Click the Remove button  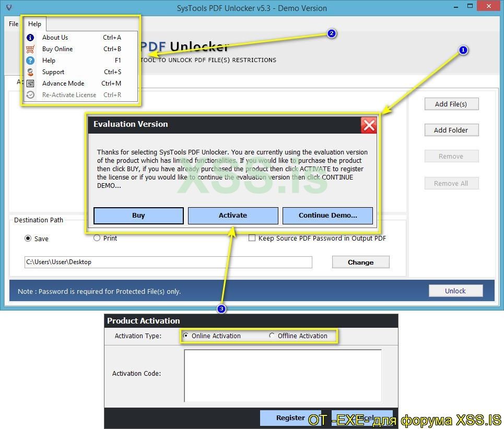pos(451,157)
